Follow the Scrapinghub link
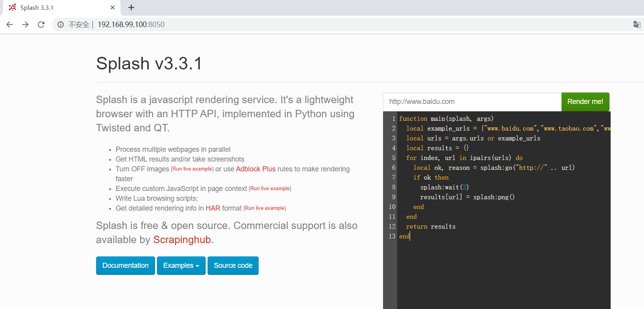Image resolution: width=644 pixels, height=309 pixels. [182, 240]
